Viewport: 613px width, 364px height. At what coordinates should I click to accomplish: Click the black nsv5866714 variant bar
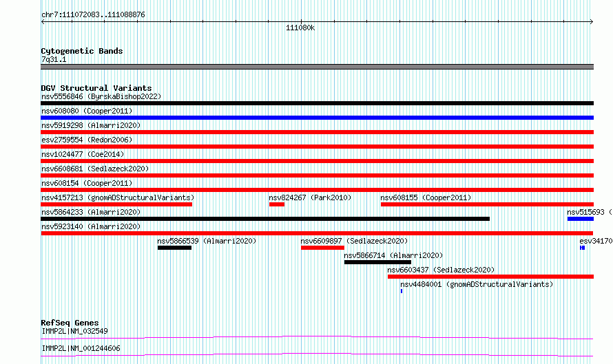(377, 262)
